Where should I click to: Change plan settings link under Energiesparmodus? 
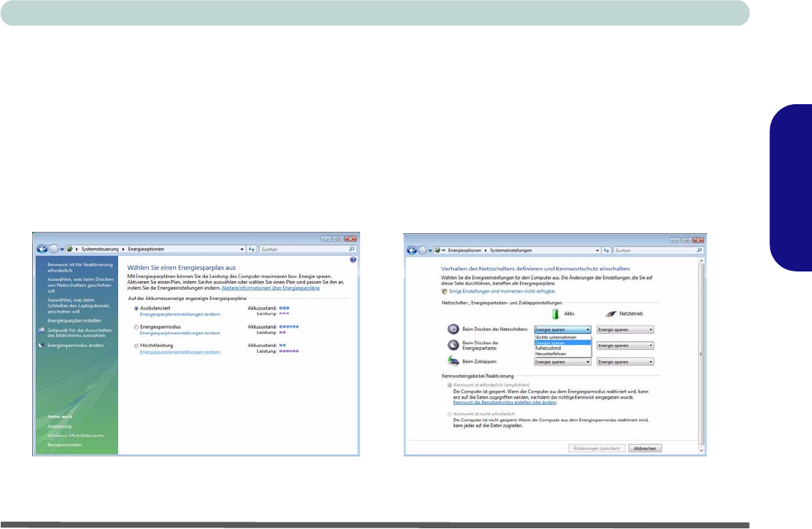point(180,333)
